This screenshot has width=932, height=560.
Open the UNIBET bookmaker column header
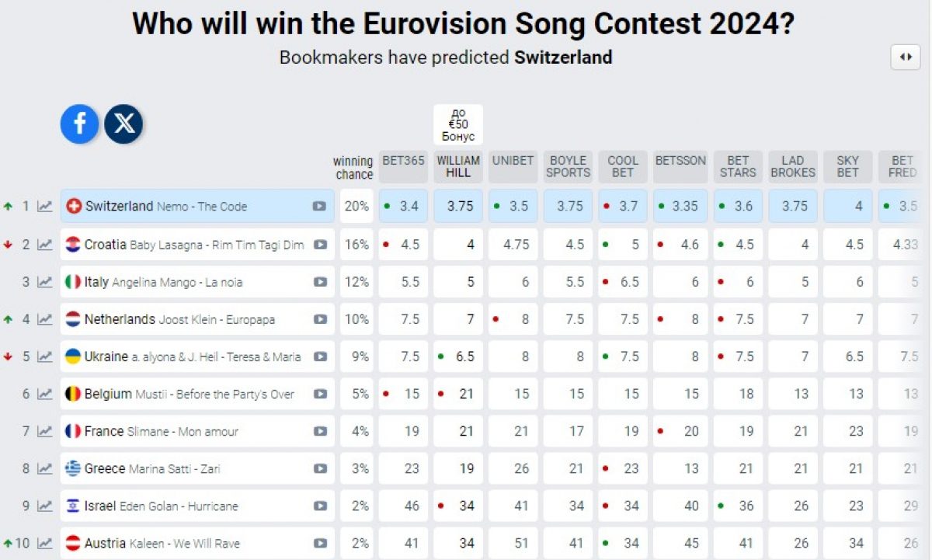[x=513, y=161]
